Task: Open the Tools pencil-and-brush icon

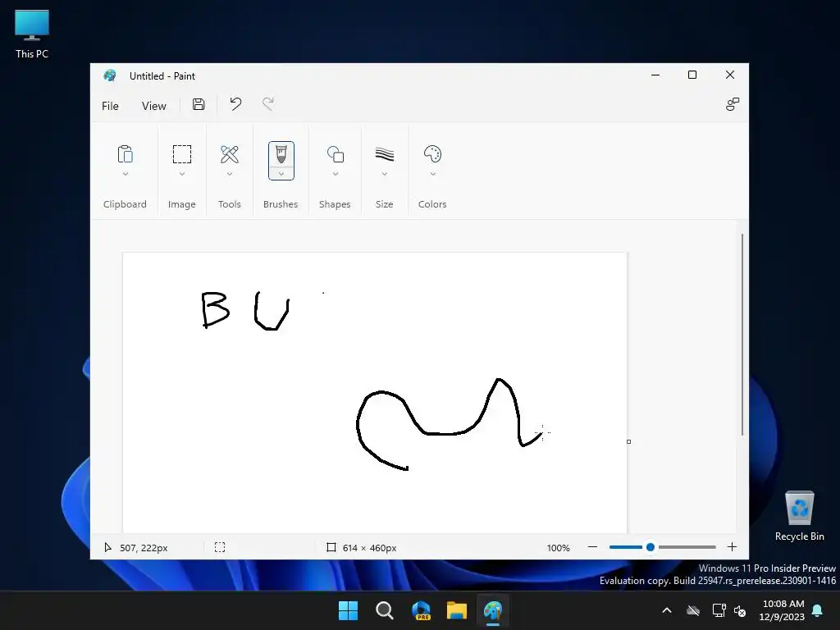Action: [230, 154]
